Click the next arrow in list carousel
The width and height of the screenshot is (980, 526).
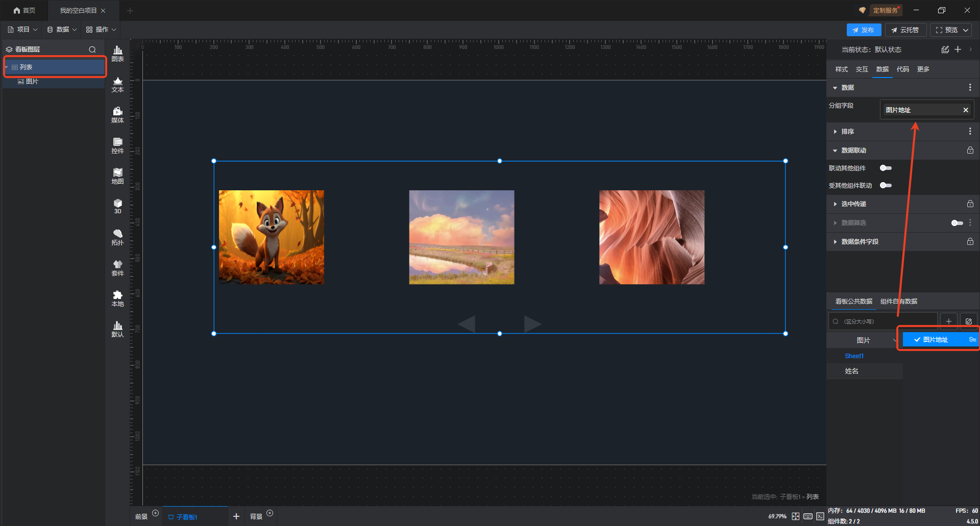(x=533, y=324)
